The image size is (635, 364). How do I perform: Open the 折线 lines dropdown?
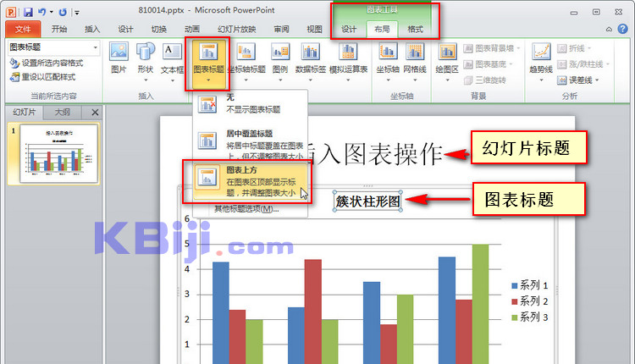574,48
